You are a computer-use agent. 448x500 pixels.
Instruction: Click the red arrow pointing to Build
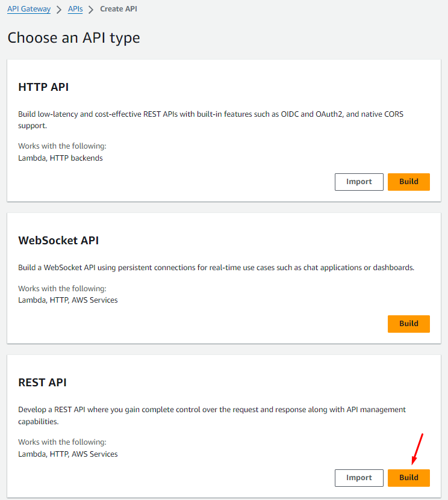(417, 449)
